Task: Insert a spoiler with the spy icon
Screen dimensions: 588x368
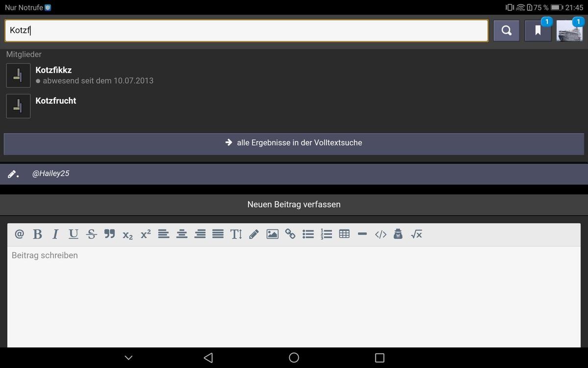Action: click(398, 234)
